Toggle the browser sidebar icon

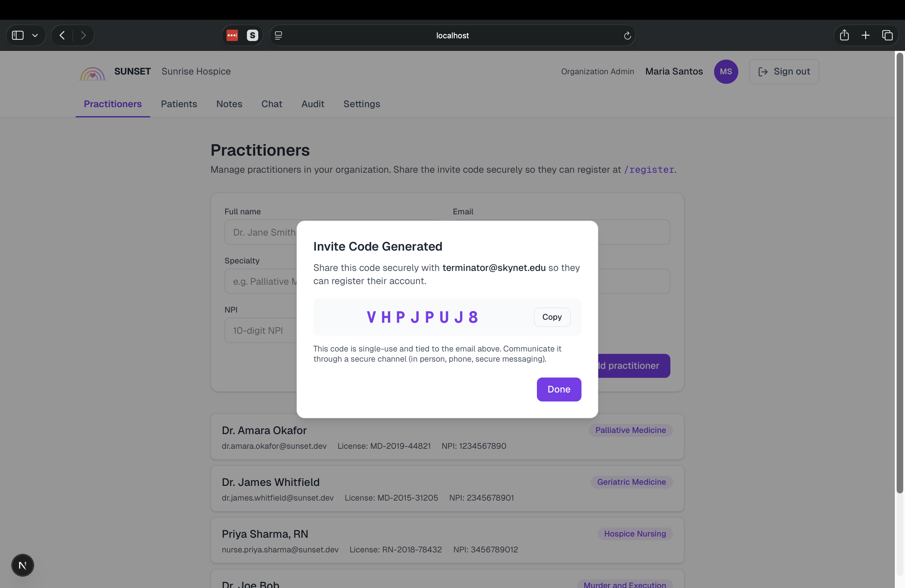18,35
